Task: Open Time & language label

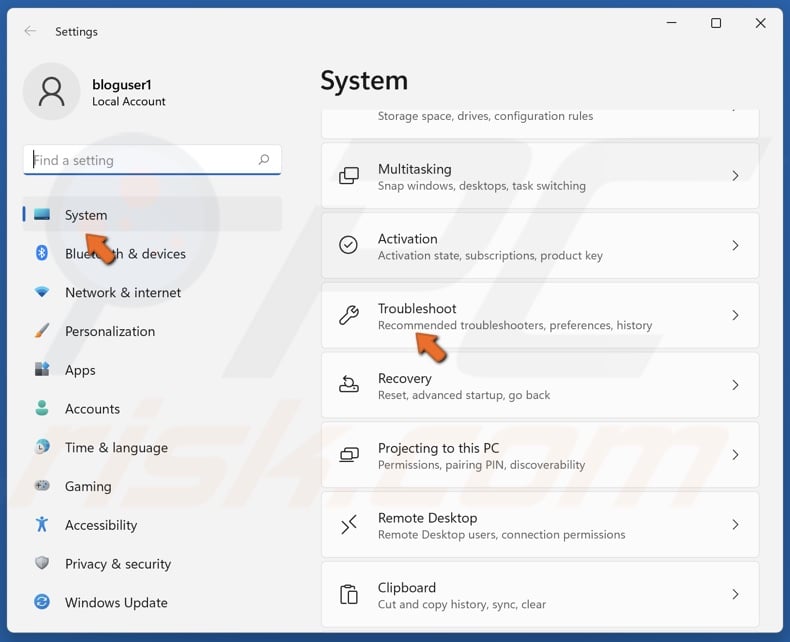Action: coord(116,447)
